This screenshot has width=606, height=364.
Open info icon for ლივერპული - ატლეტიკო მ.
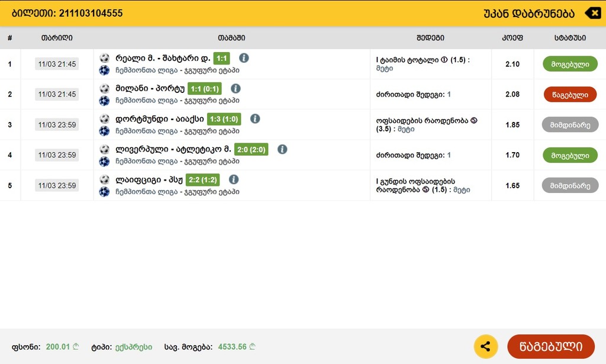point(282,149)
